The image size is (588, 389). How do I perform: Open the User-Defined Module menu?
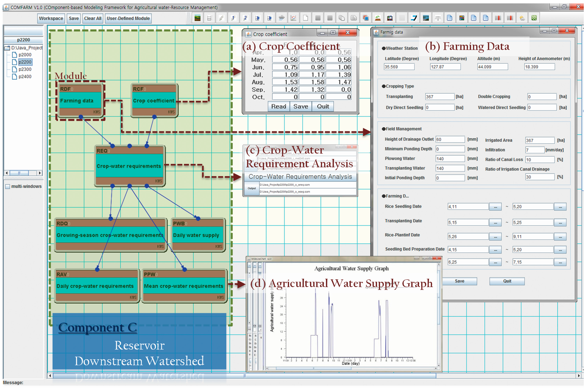[128, 18]
